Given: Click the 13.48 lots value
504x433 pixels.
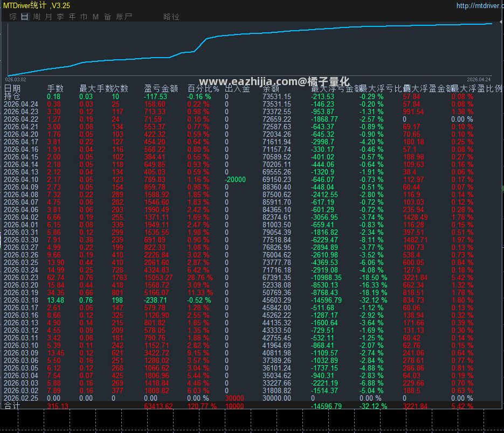Looking at the screenshot, I should (x=56, y=301).
